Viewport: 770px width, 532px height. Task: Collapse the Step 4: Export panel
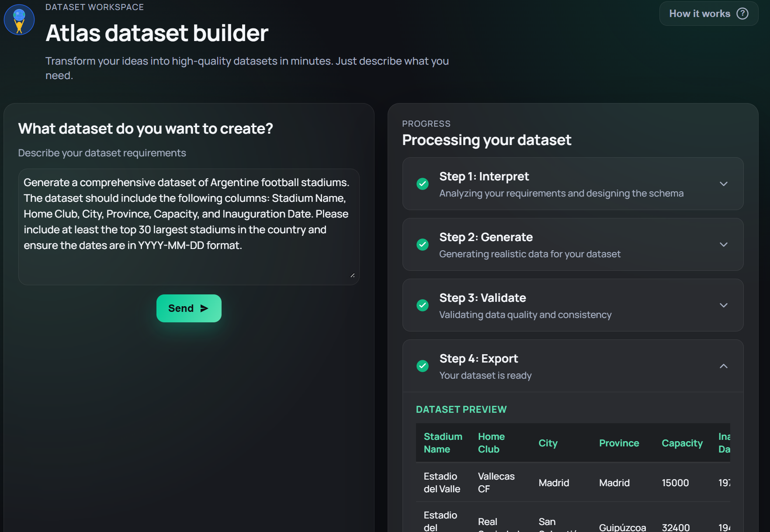[724, 366]
